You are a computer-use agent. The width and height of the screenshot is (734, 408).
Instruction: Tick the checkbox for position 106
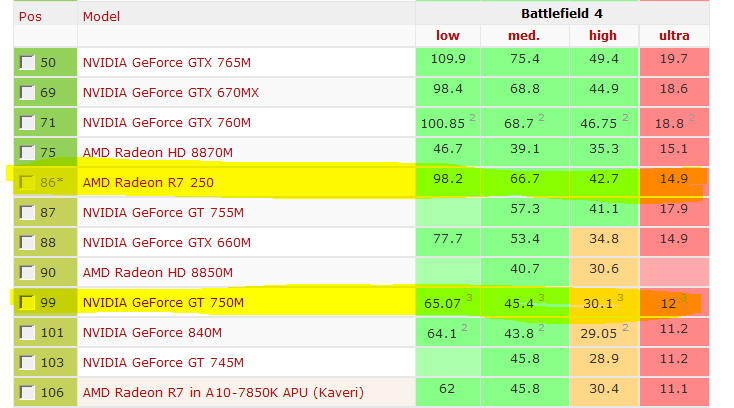click(x=27, y=392)
